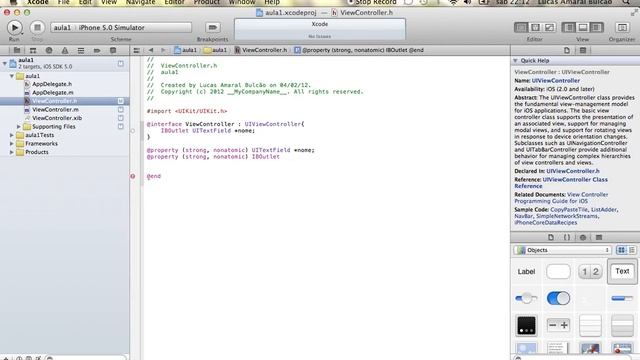Show the Issue navigator
The width and height of the screenshot is (640, 360).
64,50
